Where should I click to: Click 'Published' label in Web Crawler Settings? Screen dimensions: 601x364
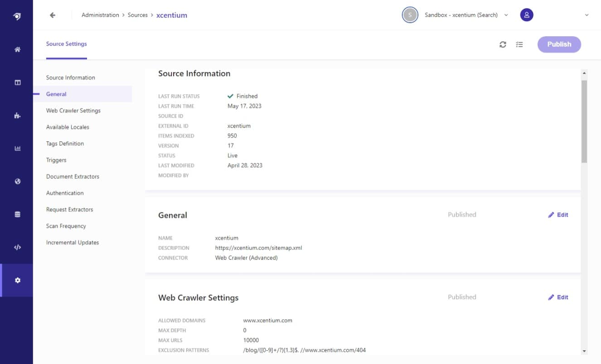(462, 297)
